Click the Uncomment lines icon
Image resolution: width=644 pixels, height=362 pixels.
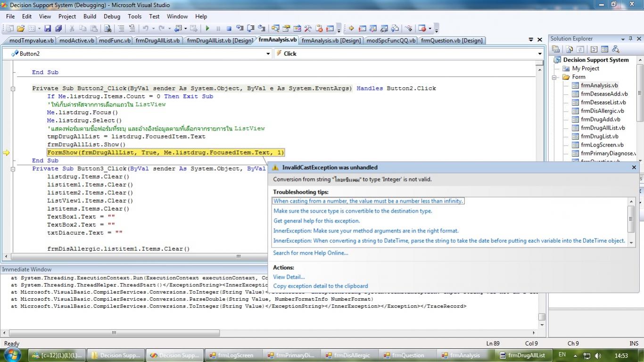(x=132, y=28)
